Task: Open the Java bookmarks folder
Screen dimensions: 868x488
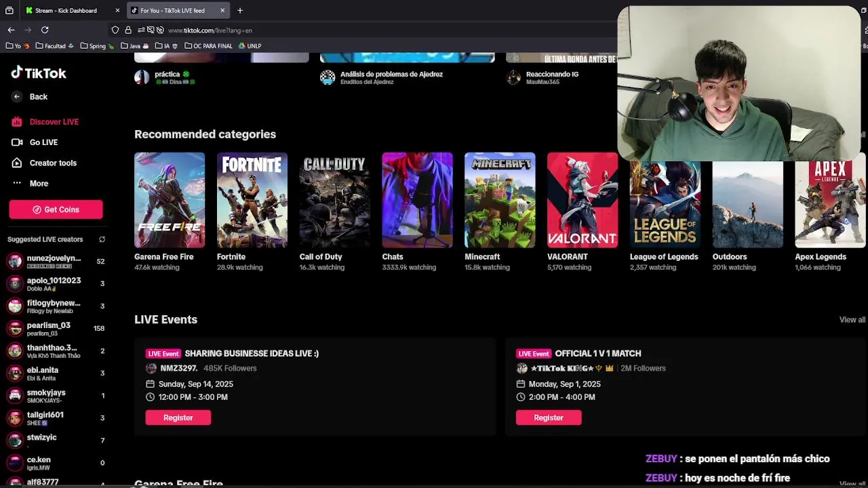Action: tap(134, 46)
